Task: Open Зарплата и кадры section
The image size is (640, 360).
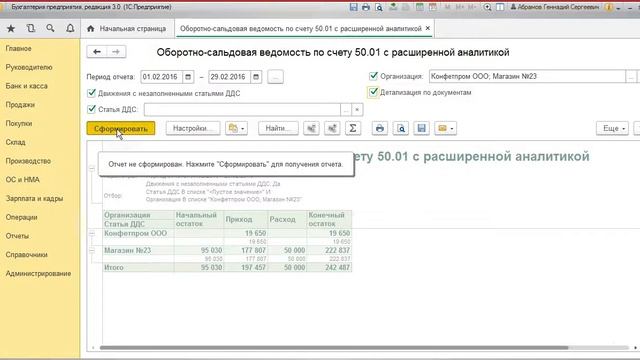Action: click(x=34, y=198)
